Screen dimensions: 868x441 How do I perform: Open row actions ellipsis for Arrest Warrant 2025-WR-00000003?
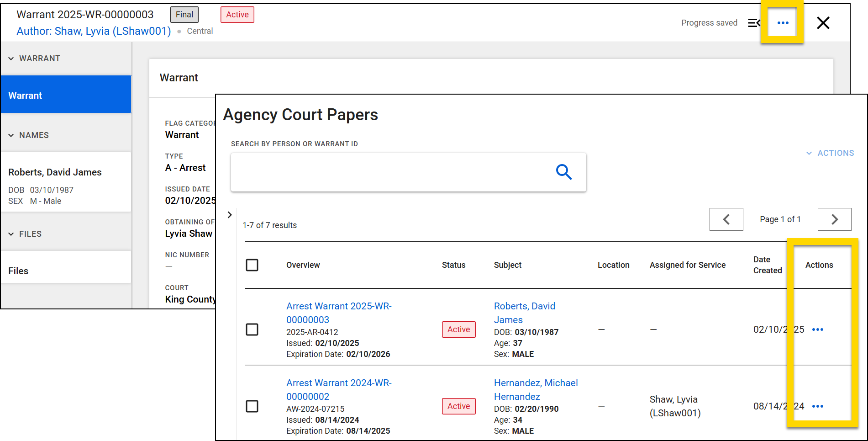818,329
